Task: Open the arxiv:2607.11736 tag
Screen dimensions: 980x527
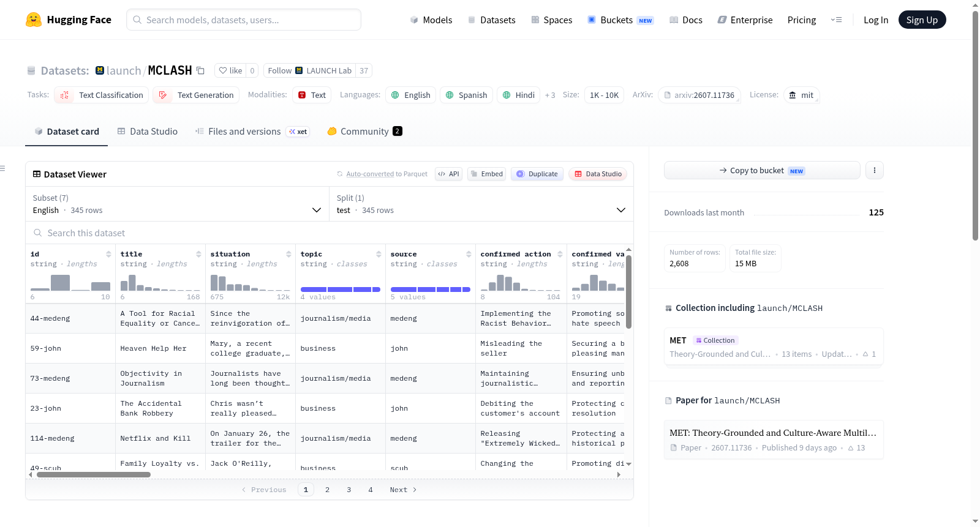Action: pyautogui.click(x=699, y=95)
